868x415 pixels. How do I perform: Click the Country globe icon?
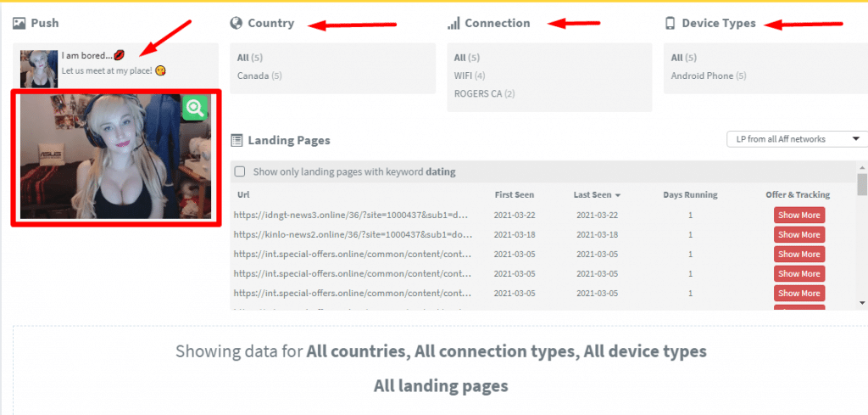click(x=236, y=23)
